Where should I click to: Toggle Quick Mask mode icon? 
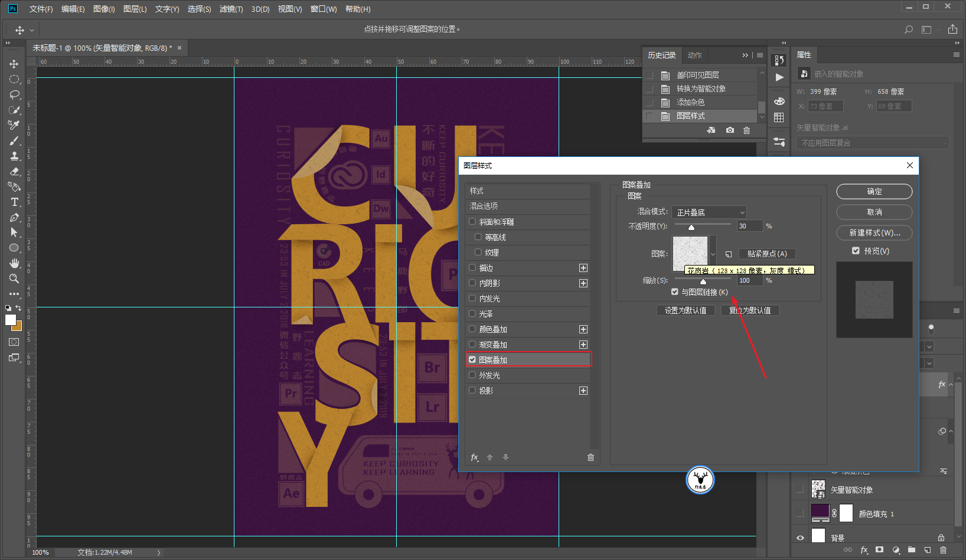(x=14, y=342)
